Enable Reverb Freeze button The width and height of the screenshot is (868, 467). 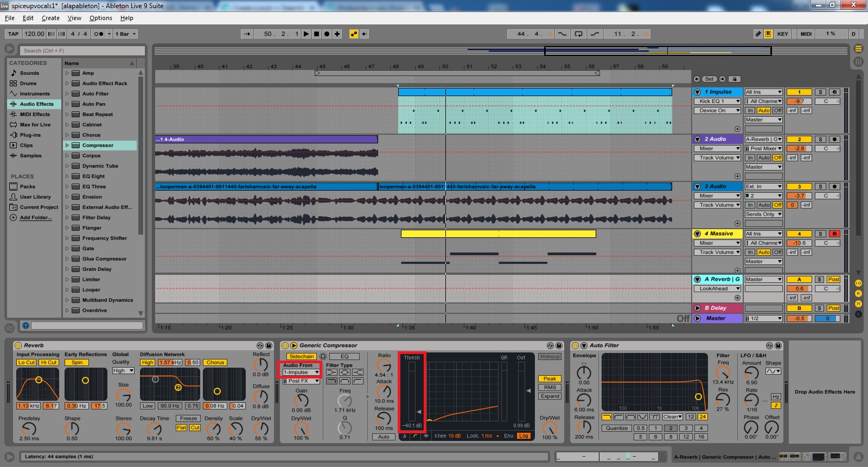(188, 419)
